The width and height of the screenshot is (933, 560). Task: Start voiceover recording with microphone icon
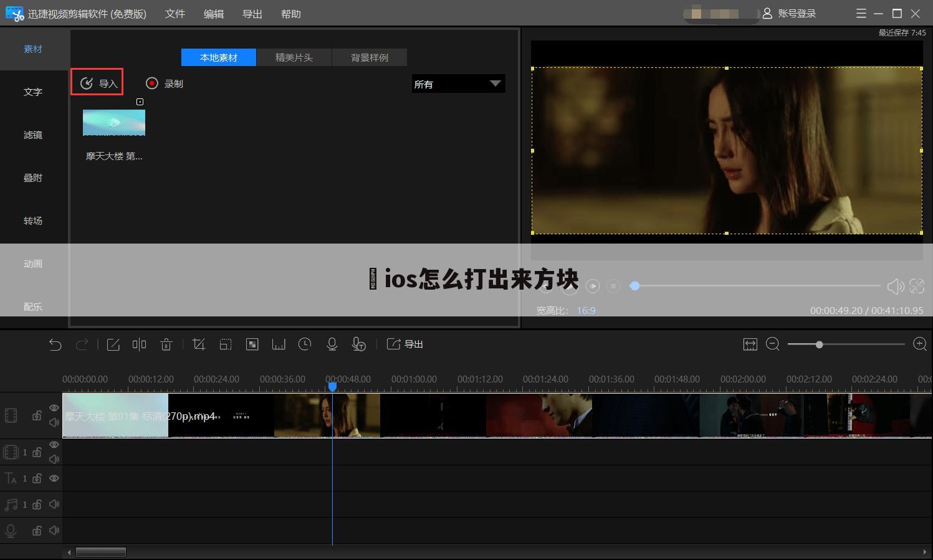pyautogui.click(x=332, y=344)
